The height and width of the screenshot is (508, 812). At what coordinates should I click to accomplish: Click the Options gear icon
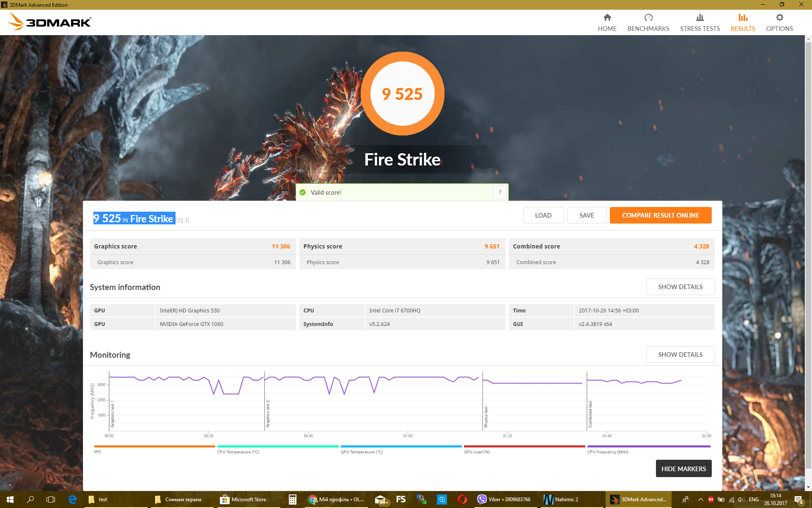coord(779,17)
